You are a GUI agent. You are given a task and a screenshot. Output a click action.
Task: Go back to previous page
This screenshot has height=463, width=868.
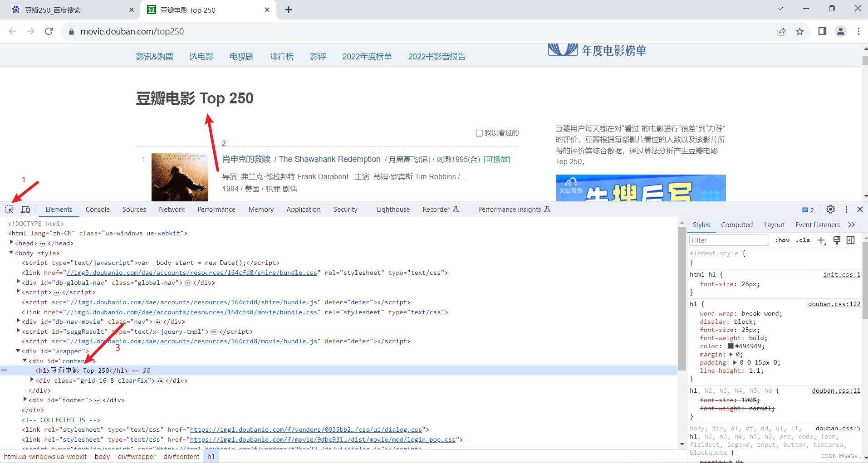click(x=12, y=31)
